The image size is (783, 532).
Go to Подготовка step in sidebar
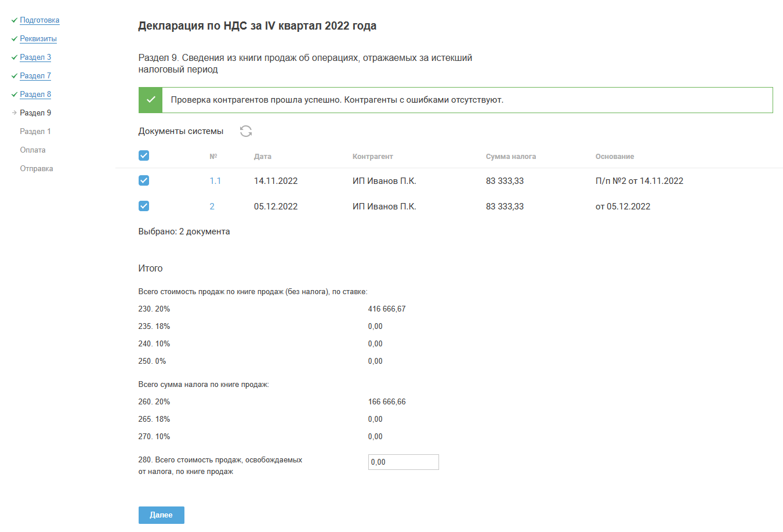click(39, 20)
